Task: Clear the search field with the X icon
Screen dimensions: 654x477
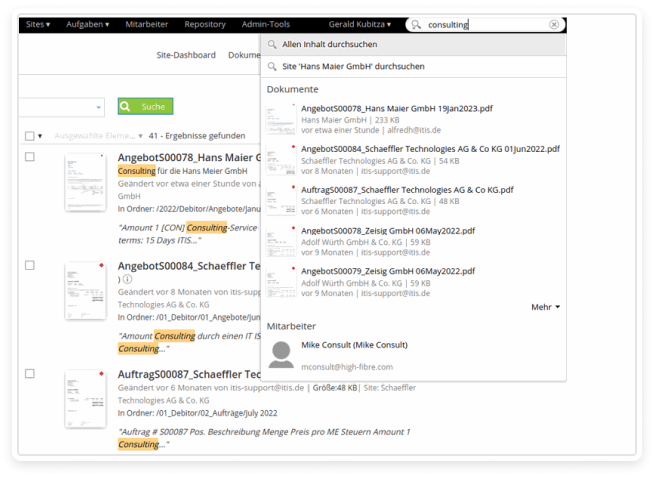Action: 554,24
